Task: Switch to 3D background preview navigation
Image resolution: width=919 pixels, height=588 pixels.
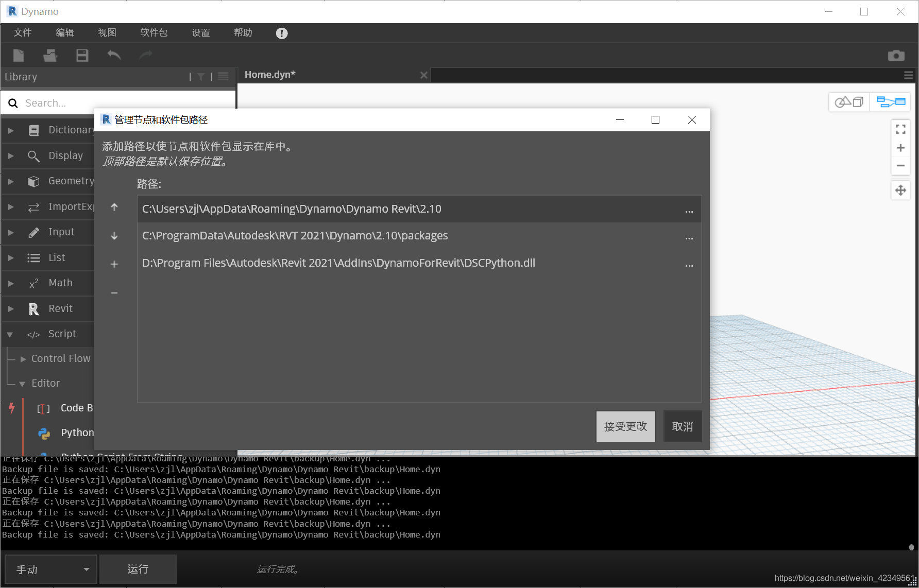Action: pyautogui.click(x=849, y=102)
